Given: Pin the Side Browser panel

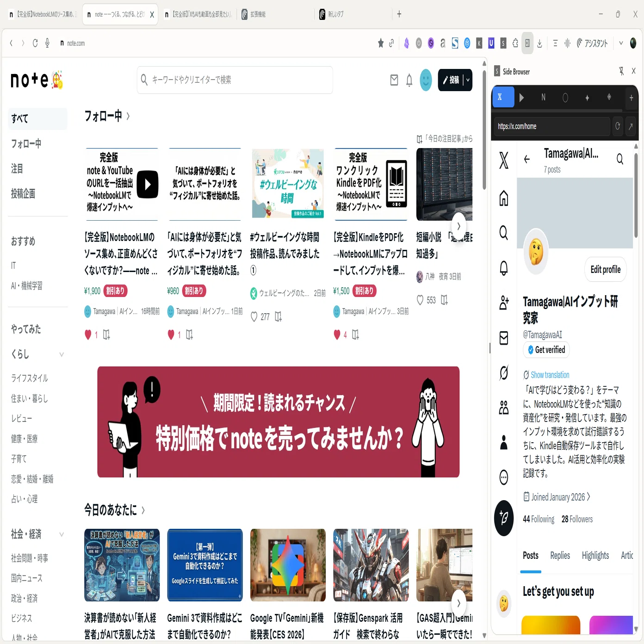Looking at the screenshot, I should pyautogui.click(x=621, y=71).
